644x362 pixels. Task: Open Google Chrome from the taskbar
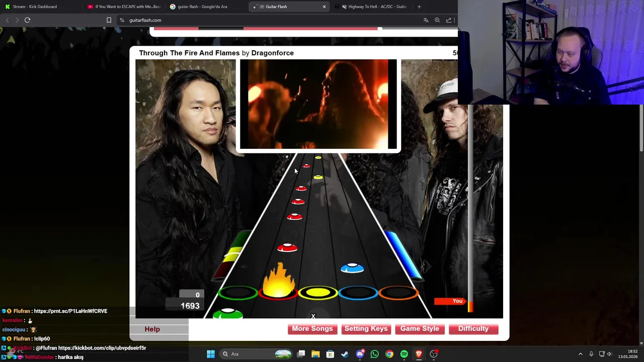[389, 354]
